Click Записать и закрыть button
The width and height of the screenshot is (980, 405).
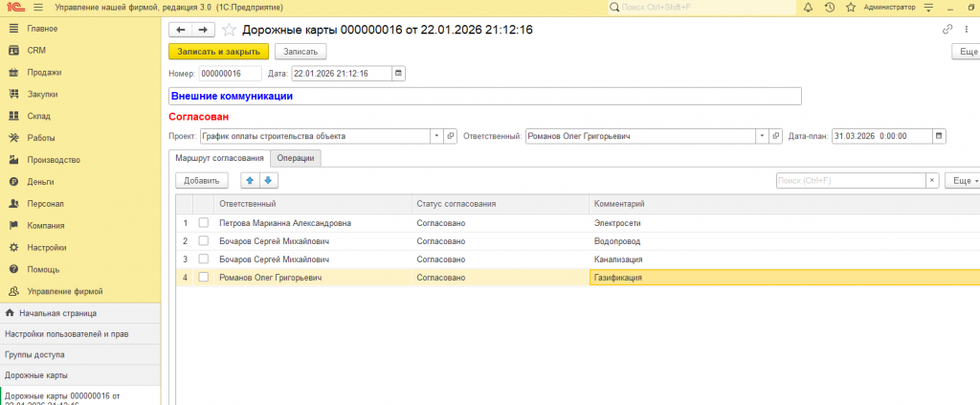tap(219, 52)
